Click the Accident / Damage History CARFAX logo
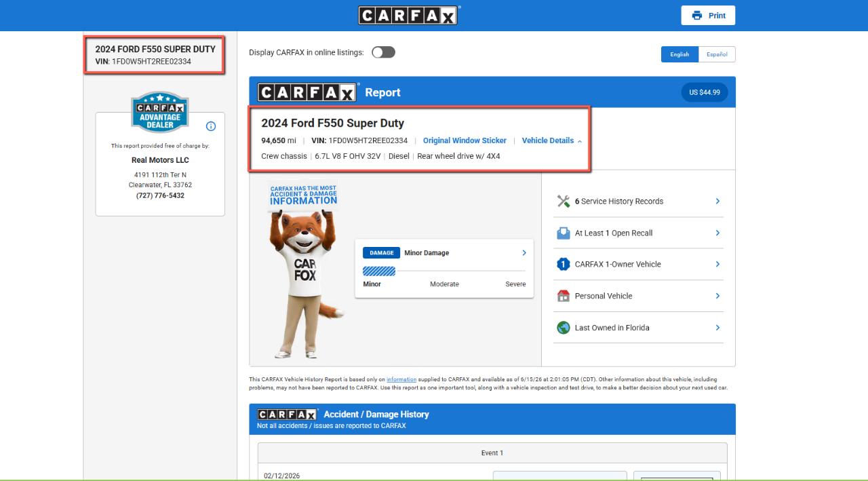868x481 pixels. click(288, 414)
